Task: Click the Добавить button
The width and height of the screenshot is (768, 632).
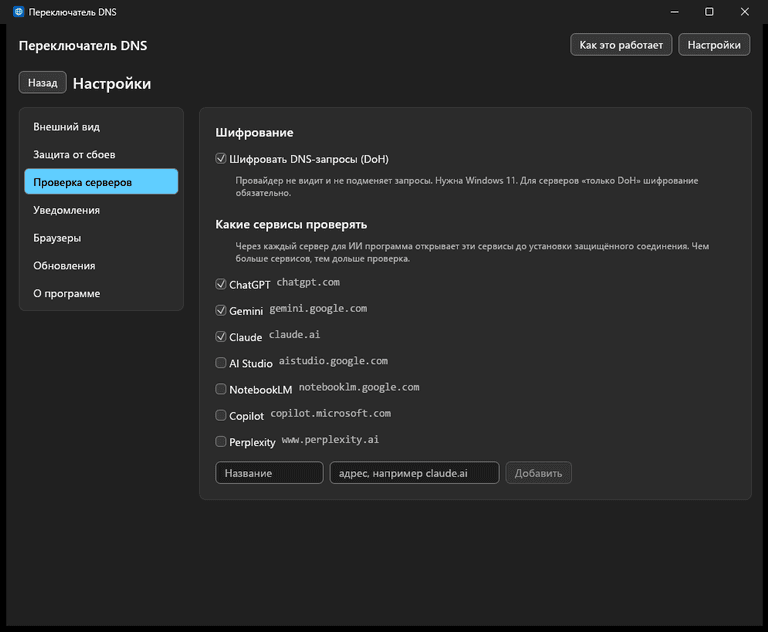Action: (538, 473)
